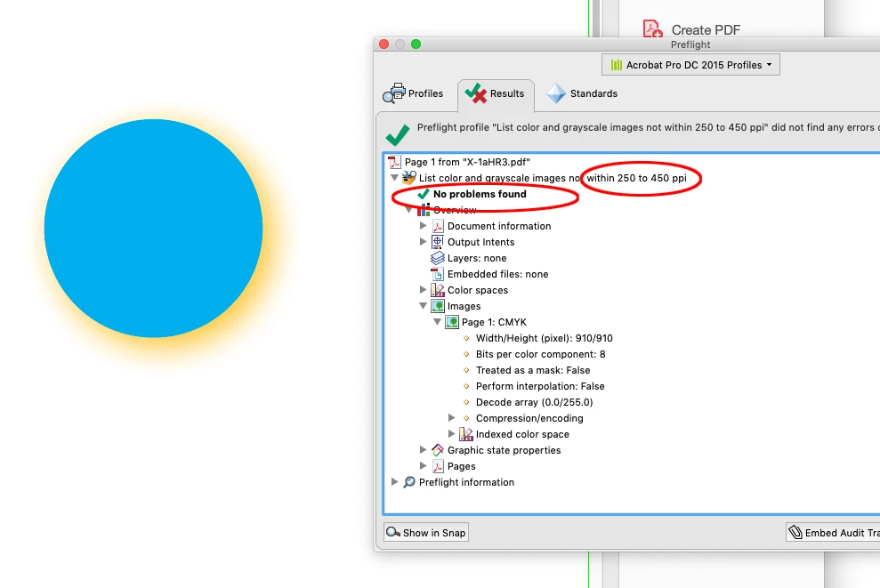Expand the Preflight information node
The width and height of the screenshot is (880, 588).
tap(394, 482)
